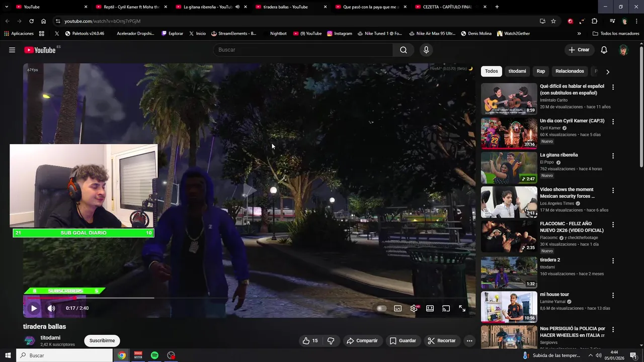The width and height of the screenshot is (644, 362).
Task: Open options for mi house tour video
Action: 613,295
